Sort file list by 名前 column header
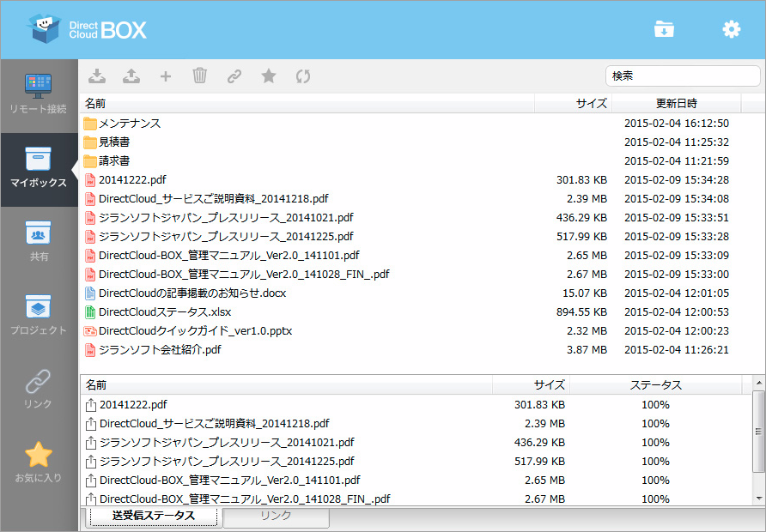Image resolution: width=766 pixels, height=532 pixels. pyautogui.click(x=307, y=104)
